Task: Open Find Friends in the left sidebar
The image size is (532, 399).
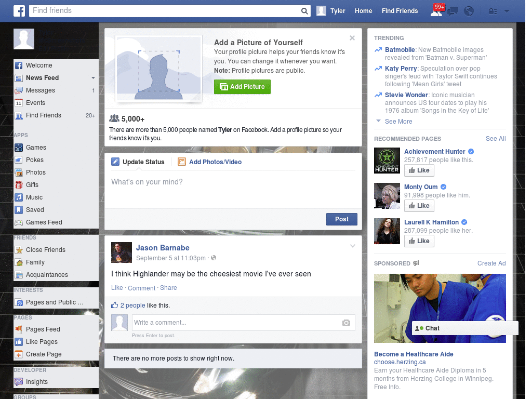Action: tap(56, 115)
